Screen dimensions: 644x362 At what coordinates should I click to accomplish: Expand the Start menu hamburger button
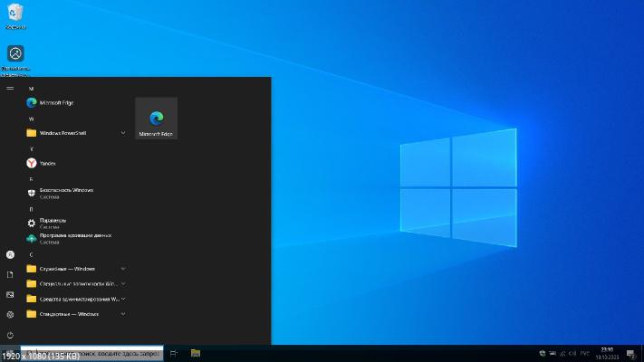[10, 88]
